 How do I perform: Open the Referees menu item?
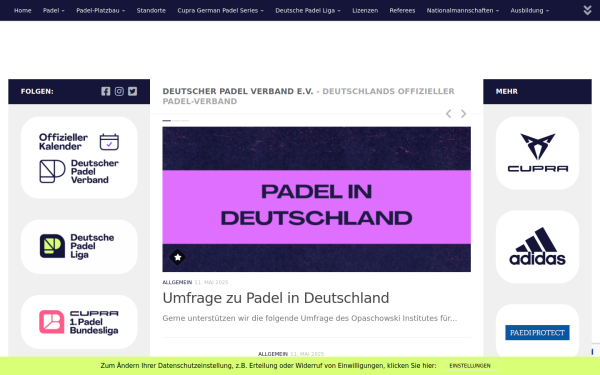coord(402,10)
